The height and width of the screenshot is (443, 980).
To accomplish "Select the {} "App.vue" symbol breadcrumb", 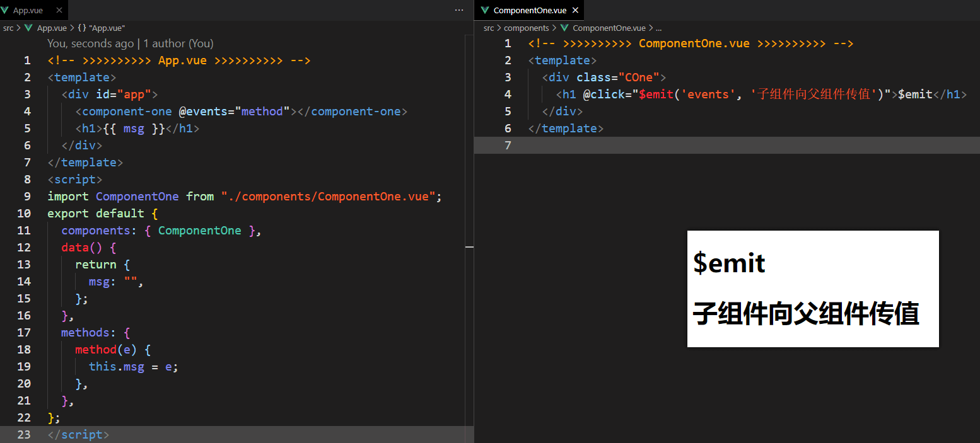I will coord(102,28).
